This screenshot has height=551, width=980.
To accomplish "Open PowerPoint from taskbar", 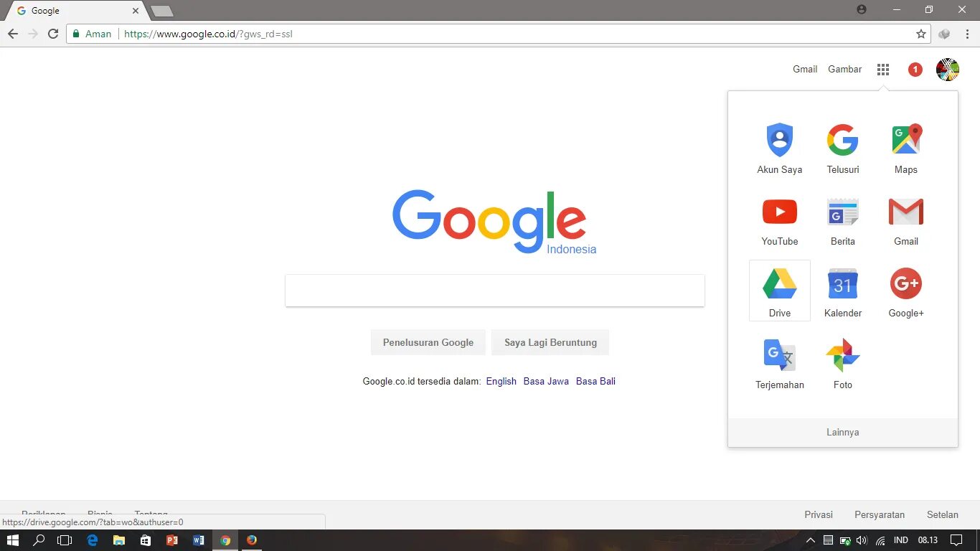I will tap(172, 540).
